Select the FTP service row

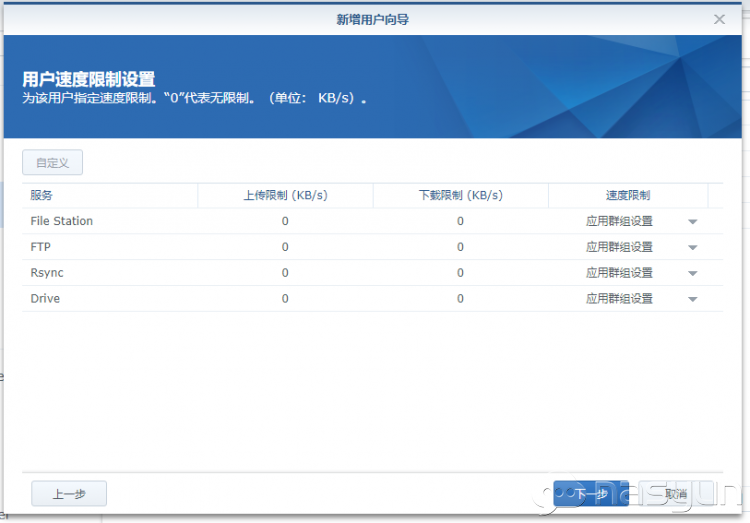[372, 247]
